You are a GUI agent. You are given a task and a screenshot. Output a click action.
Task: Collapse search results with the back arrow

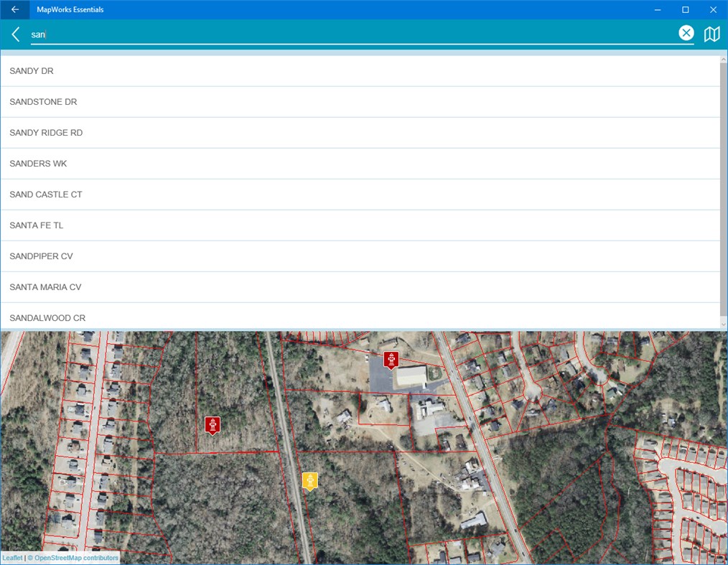point(15,34)
